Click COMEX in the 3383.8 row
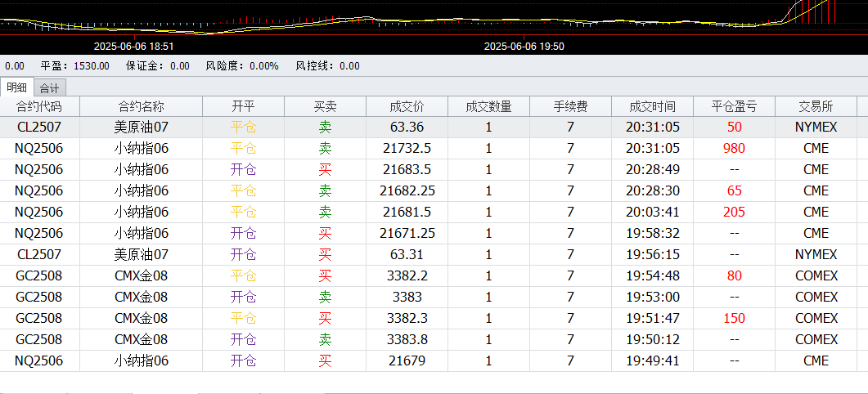868x394 pixels. click(x=816, y=339)
